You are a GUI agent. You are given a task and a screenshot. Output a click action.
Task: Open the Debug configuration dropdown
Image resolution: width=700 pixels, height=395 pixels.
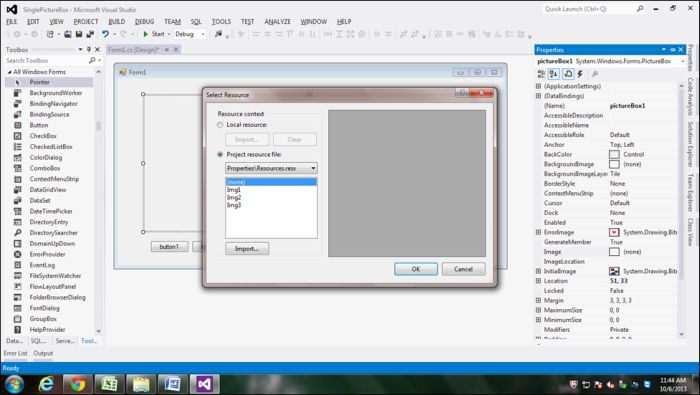click(190, 34)
